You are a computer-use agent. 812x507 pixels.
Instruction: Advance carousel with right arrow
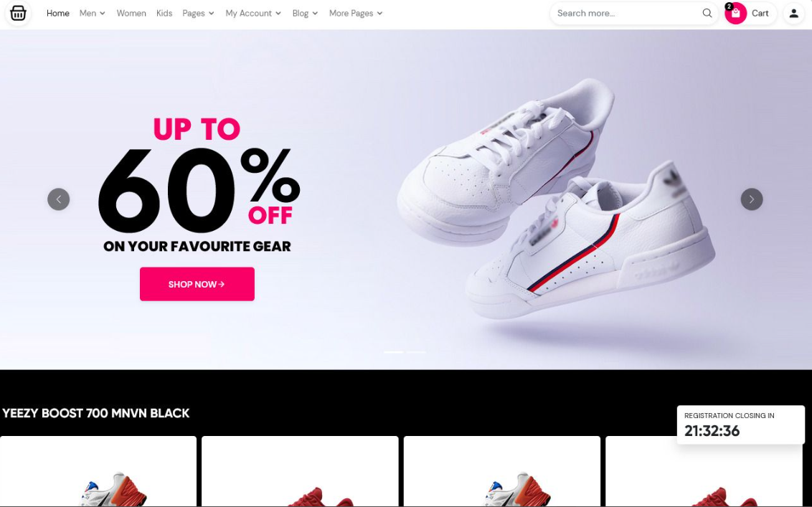click(752, 199)
